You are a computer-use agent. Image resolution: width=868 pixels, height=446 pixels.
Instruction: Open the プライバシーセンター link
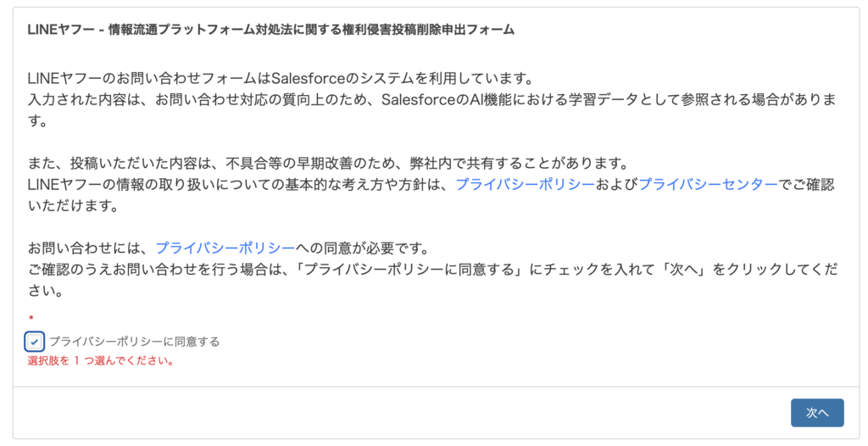tap(708, 184)
